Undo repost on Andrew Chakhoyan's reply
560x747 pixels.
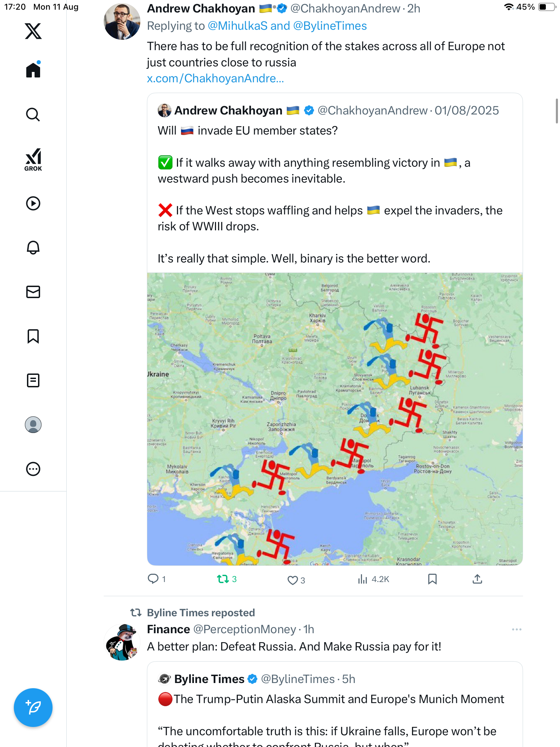pyautogui.click(x=223, y=579)
